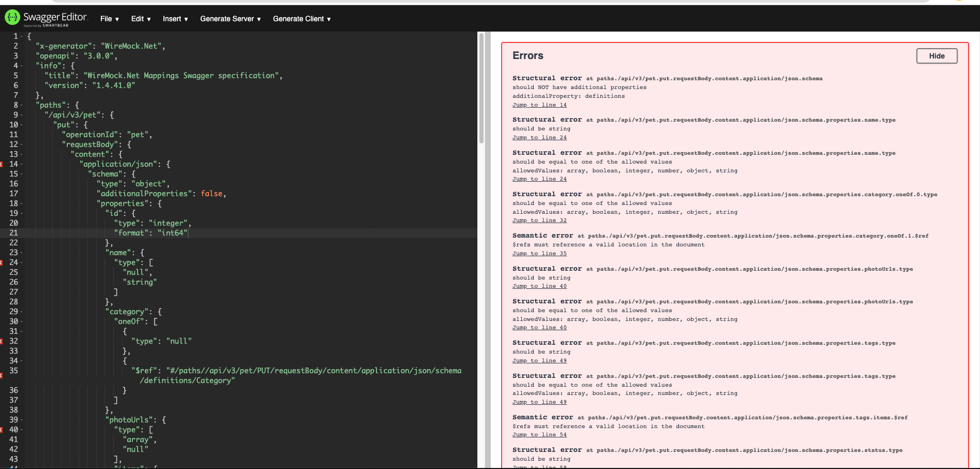The image size is (980, 469).
Task: Click error marker icon at line 24
Action: pyautogui.click(x=1, y=262)
